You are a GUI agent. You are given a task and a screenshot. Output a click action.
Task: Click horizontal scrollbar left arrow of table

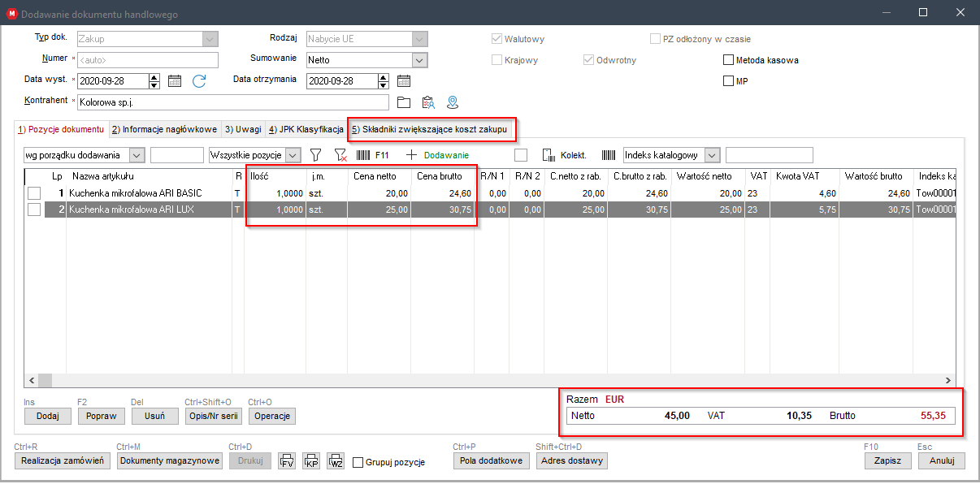tap(32, 380)
